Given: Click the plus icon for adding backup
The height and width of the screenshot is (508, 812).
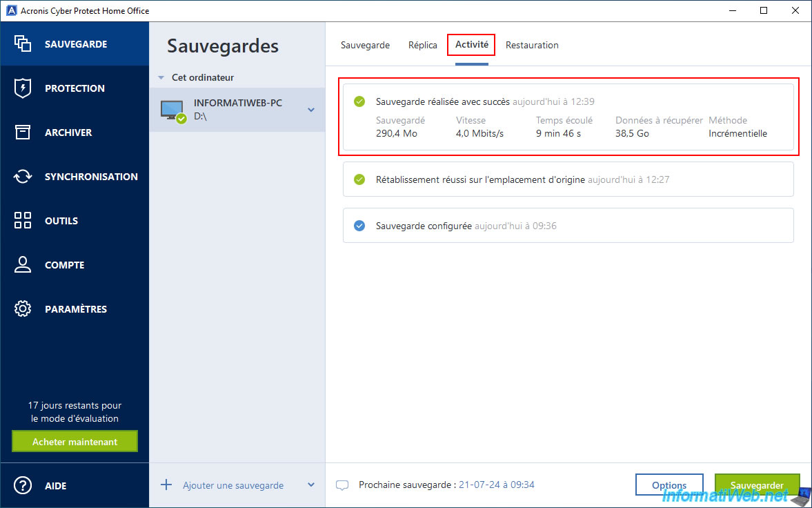Looking at the screenshot, I should tap(166, 485).
